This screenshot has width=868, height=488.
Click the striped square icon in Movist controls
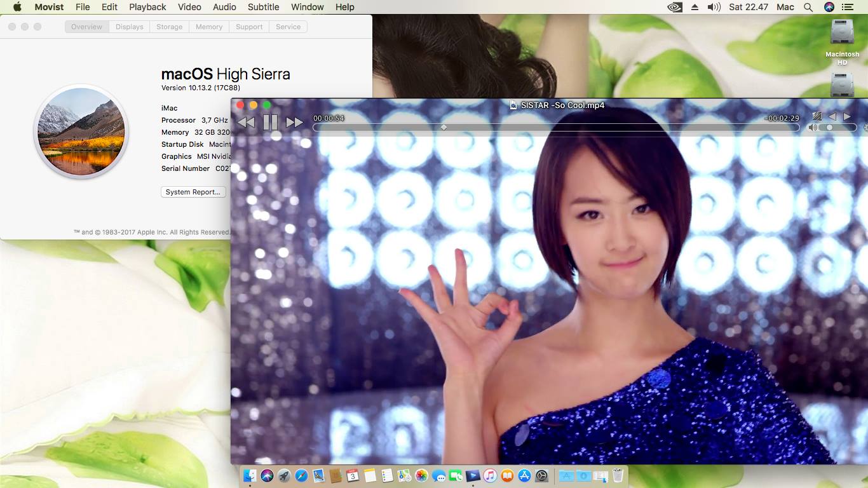pyautogui.click(x=817, y=116)
